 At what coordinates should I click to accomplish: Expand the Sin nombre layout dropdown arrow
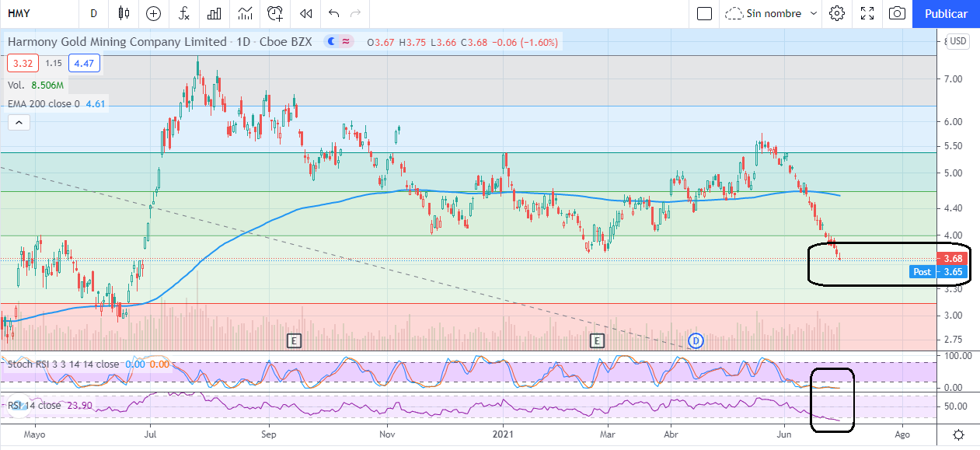coord(814,13)
